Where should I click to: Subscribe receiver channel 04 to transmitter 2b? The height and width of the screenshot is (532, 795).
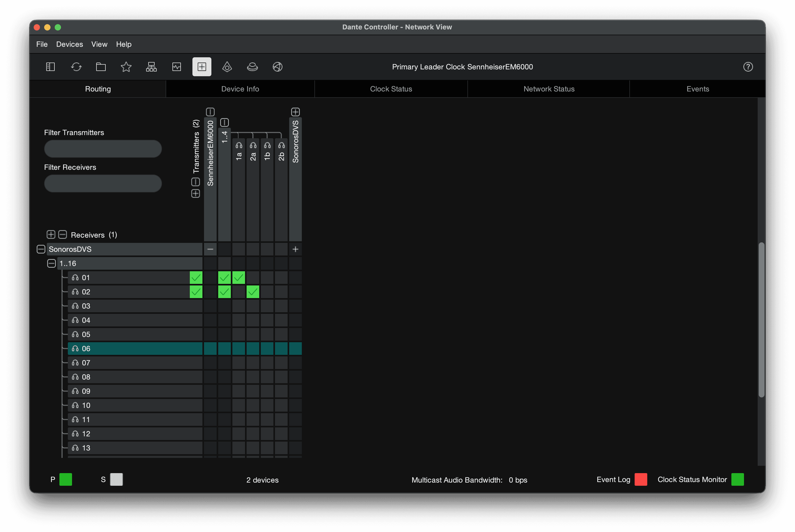[281, 321]
